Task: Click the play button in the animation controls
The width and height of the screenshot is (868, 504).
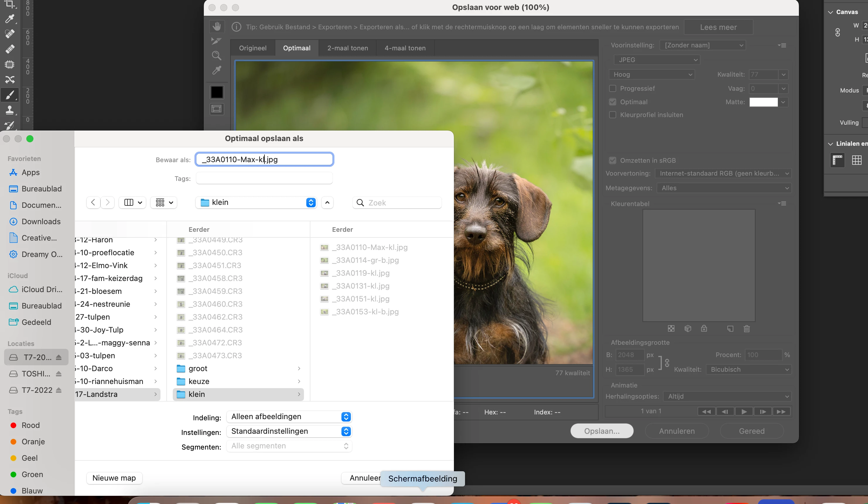Action: 744,412
